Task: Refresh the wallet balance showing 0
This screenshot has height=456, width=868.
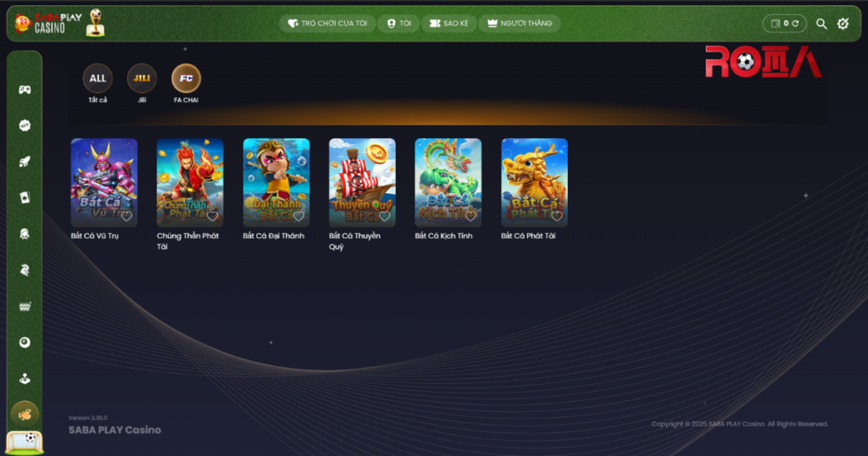Action: click(795, 23)
